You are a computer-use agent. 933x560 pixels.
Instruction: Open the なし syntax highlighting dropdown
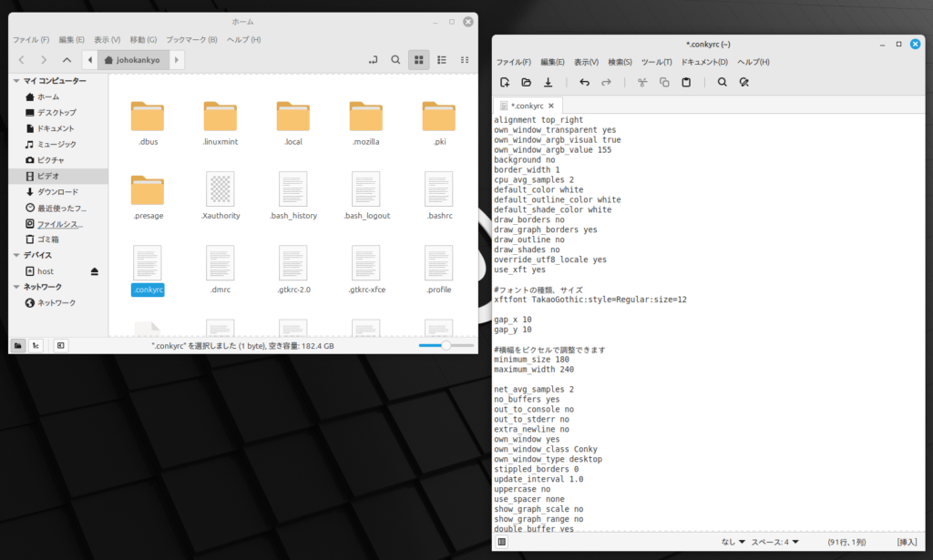[731, 542]
